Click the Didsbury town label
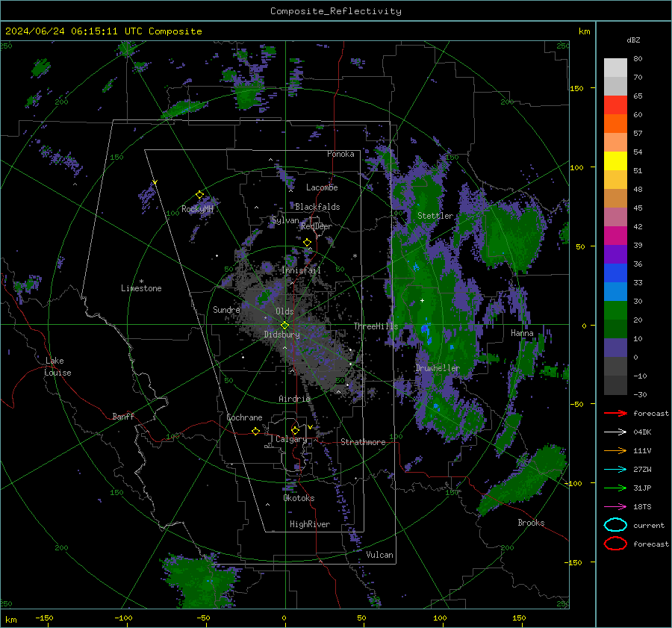Viewport: 672px width, 628px height. tap(281, 335)
